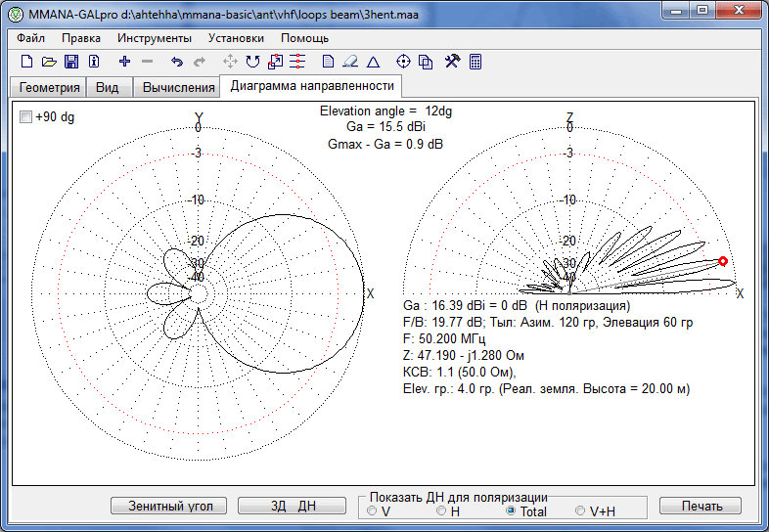Screen dimensions: 769x532
Task: Click the red elevation marker on plot
Action: coord(722,261)
